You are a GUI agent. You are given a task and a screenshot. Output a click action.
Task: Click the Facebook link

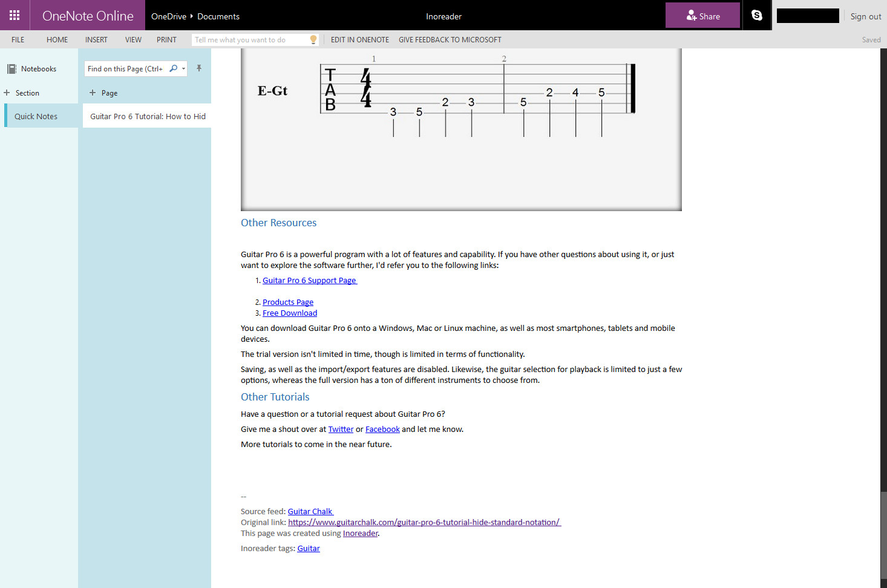click(382, 429)
